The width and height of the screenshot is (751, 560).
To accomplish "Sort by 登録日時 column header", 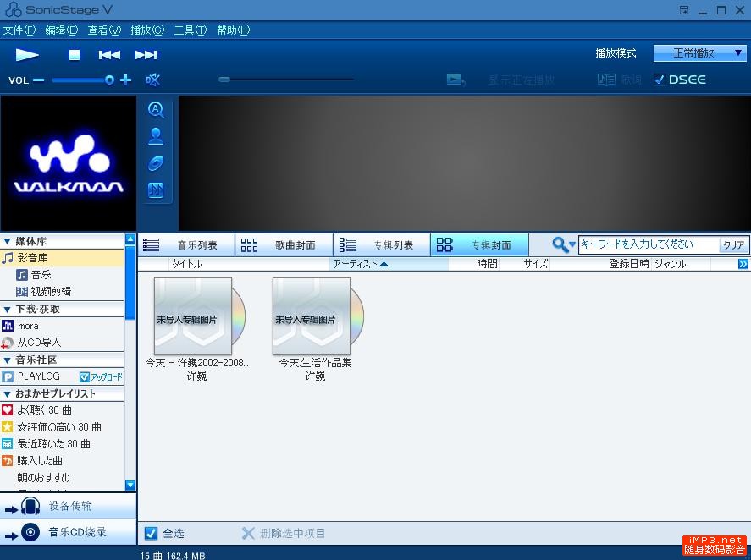I will (x=629, y=264).
